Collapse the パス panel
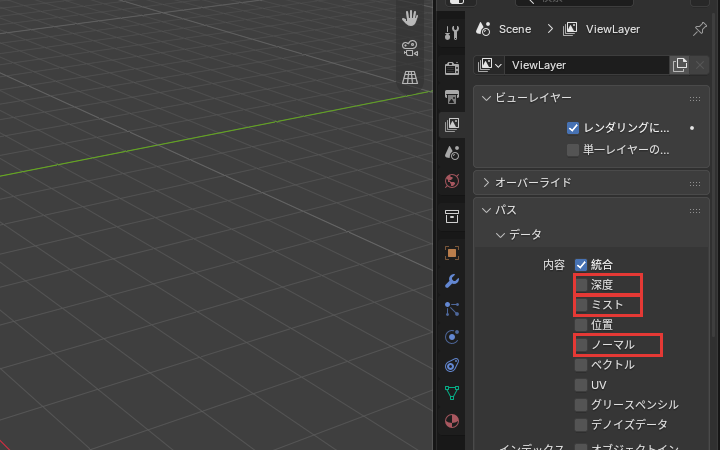The image size is (720, 450). click(486, 210)
